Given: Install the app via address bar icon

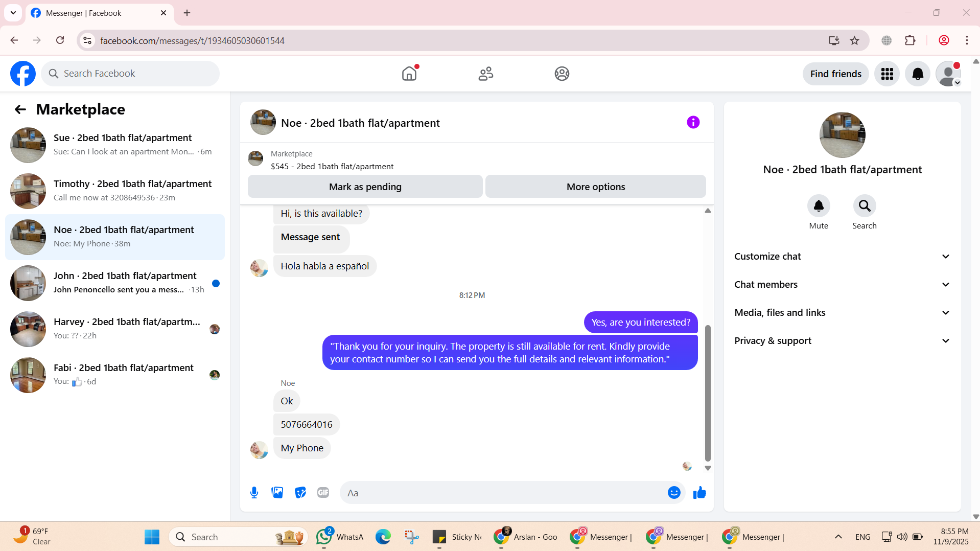Looking at the screenshot, I should click(x=834, y=40).
